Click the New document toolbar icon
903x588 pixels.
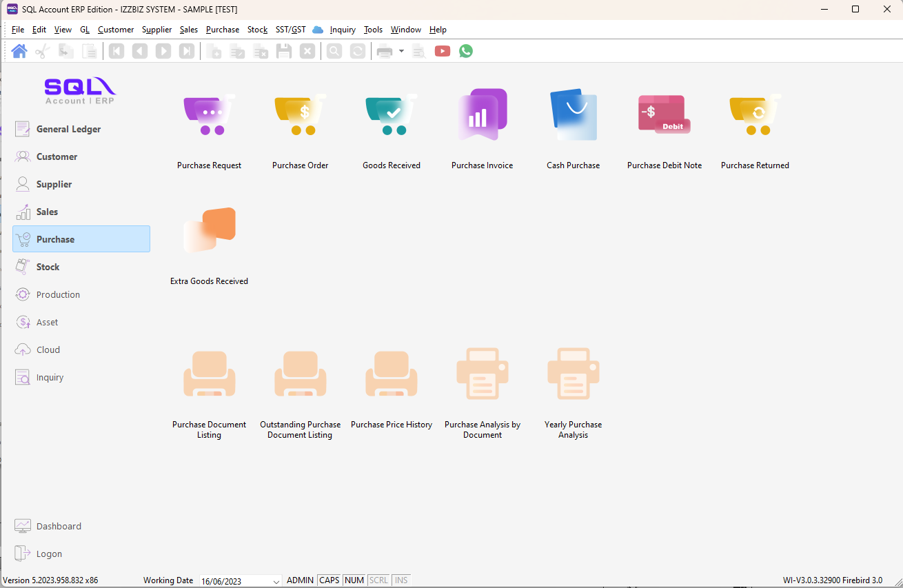coord(214,51)
